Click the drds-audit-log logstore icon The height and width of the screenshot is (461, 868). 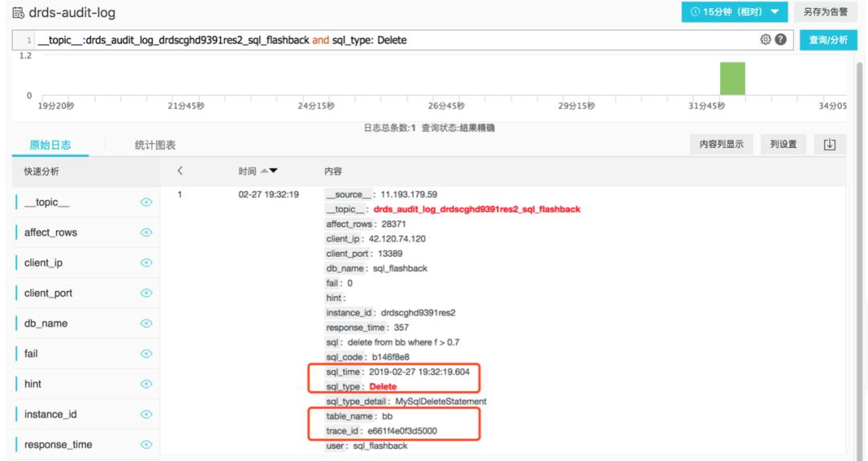click(18, 13)
